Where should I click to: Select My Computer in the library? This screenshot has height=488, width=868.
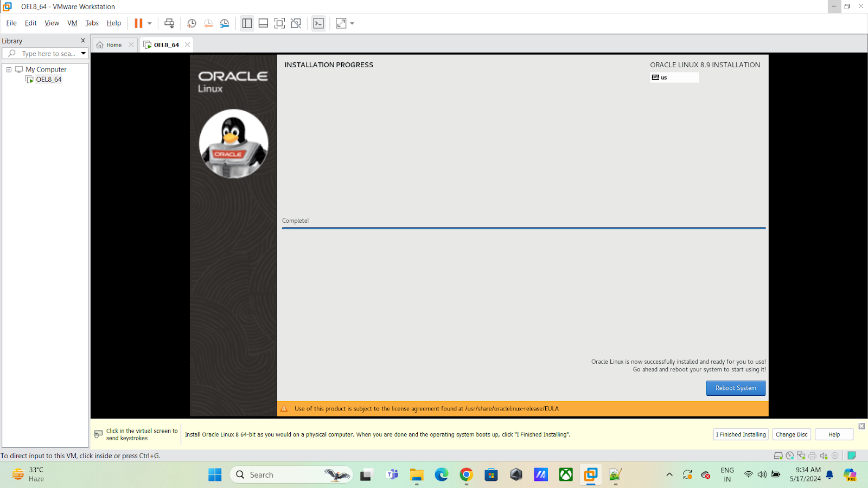tap(46, 69)
